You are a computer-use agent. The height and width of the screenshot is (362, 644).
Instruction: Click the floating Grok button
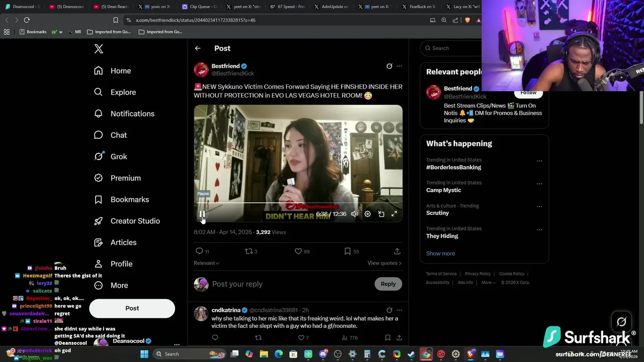coord(621,322)
